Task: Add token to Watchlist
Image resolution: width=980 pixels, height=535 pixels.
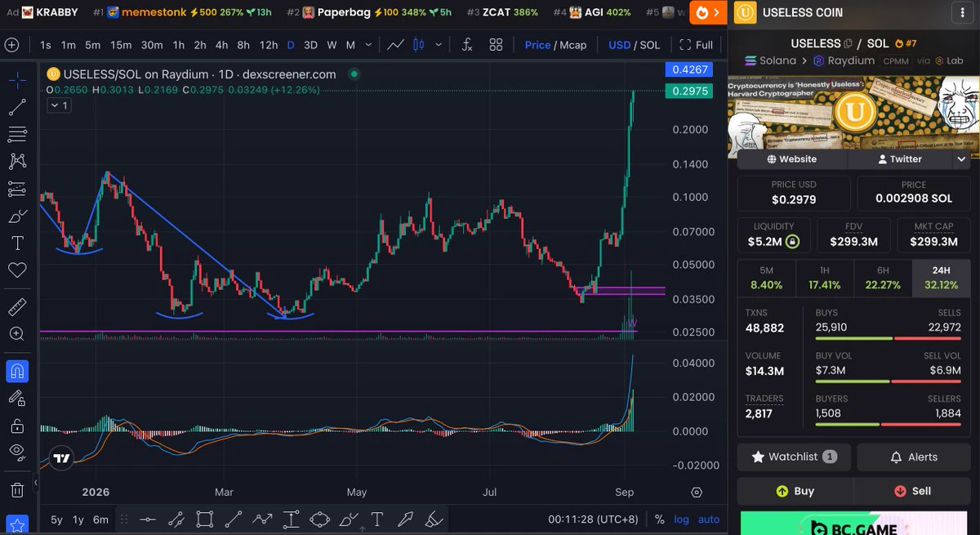Action: (794, 457)
